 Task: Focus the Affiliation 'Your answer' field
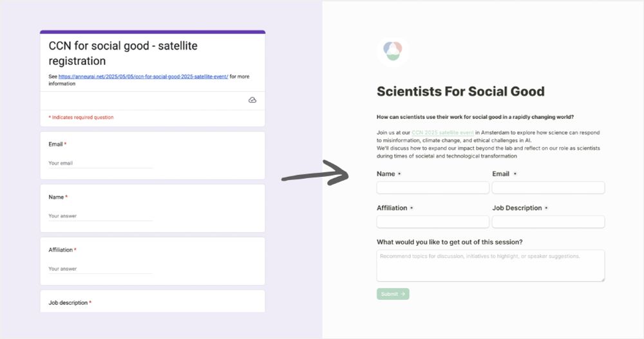[100, 270]
